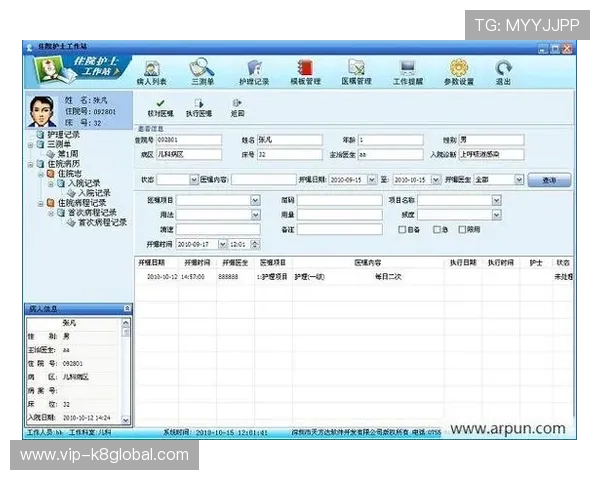
Task: Open 医嘱管理 orders management icon
Action: pyautogui.click(x=356, y=73)
